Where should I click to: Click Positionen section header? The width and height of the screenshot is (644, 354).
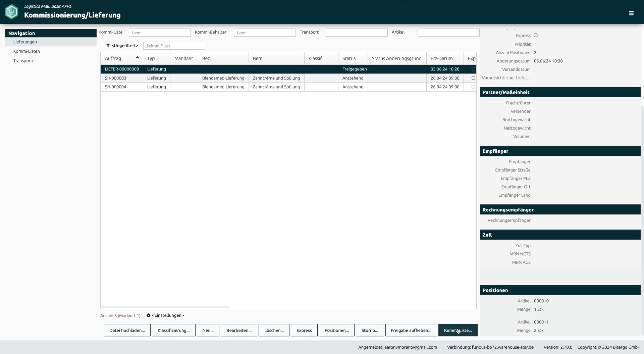pos(560,290)
